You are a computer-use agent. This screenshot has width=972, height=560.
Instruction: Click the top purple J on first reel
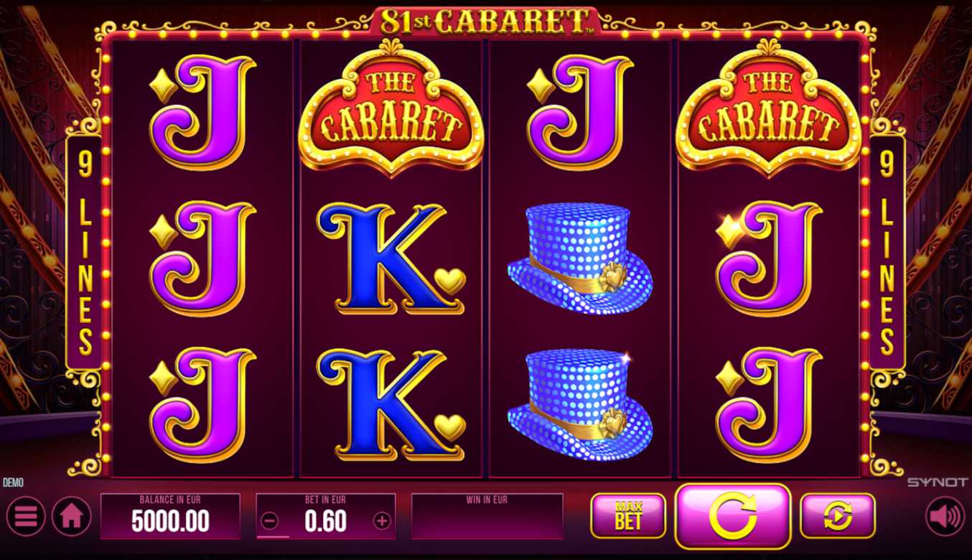202,112
